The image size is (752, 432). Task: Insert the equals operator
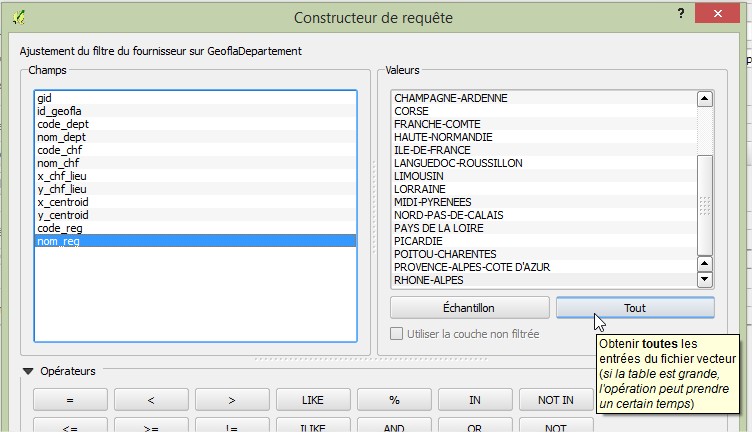point(71,400)
